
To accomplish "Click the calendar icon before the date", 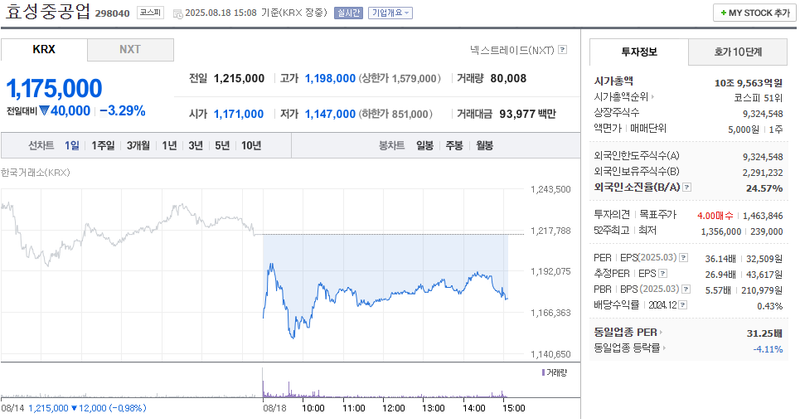I will [178, 13].
